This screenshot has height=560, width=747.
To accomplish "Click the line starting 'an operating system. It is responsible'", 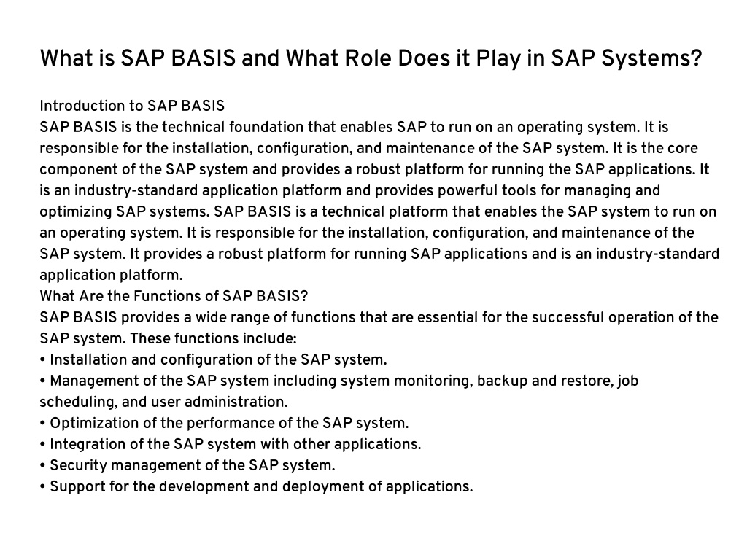I will (x=367, y=233).
